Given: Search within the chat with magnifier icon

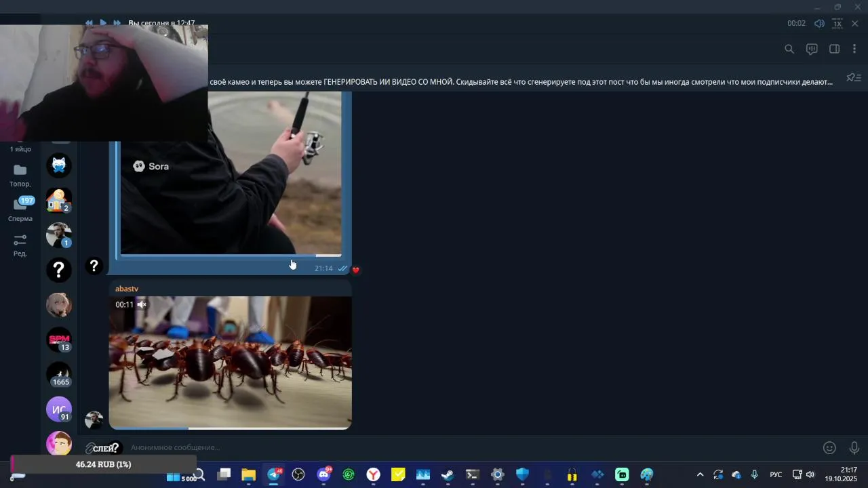Looking at the screenshot, I should click(x=789, y=49).
